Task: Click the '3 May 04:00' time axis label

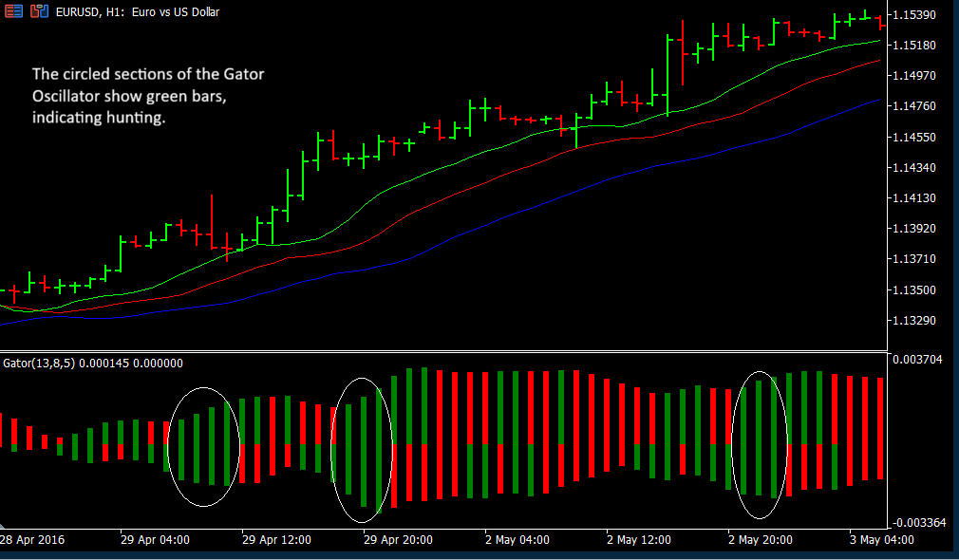Action: (882, 540)
